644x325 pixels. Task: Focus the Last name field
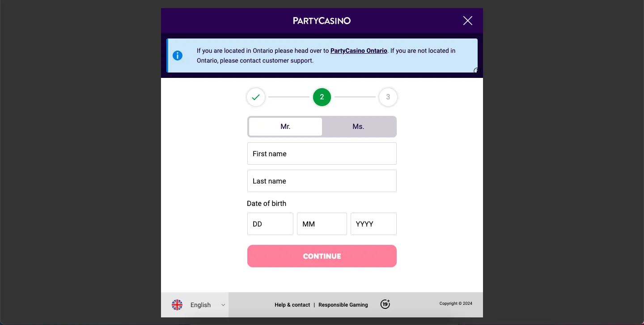tap(322, 181)
